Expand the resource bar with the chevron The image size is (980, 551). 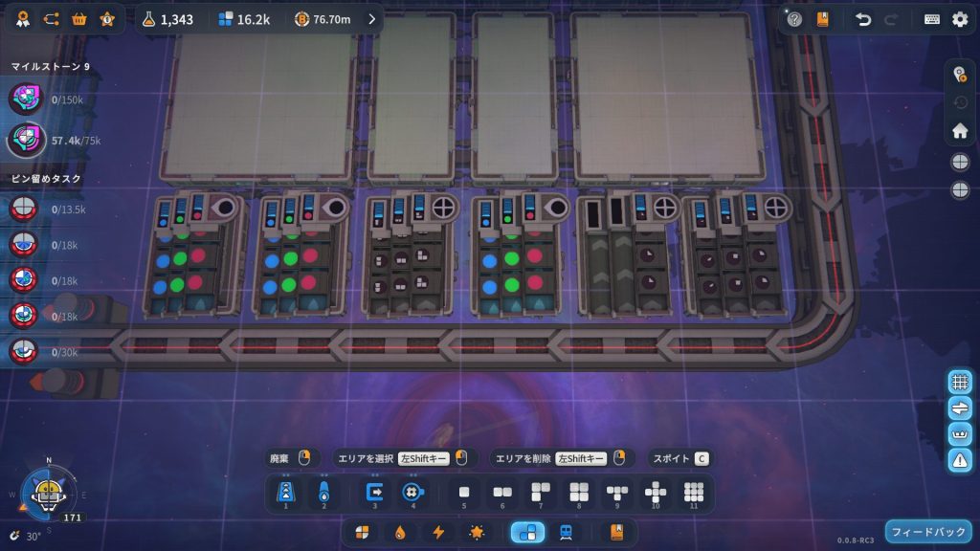pyautogui.click(x=372, y=19)
